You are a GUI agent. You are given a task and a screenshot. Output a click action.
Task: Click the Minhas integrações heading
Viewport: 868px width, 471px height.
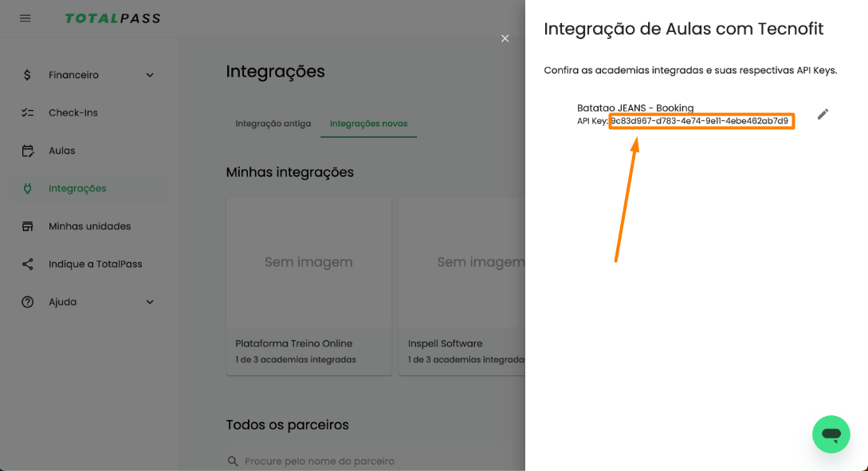(x=289, y=172)
